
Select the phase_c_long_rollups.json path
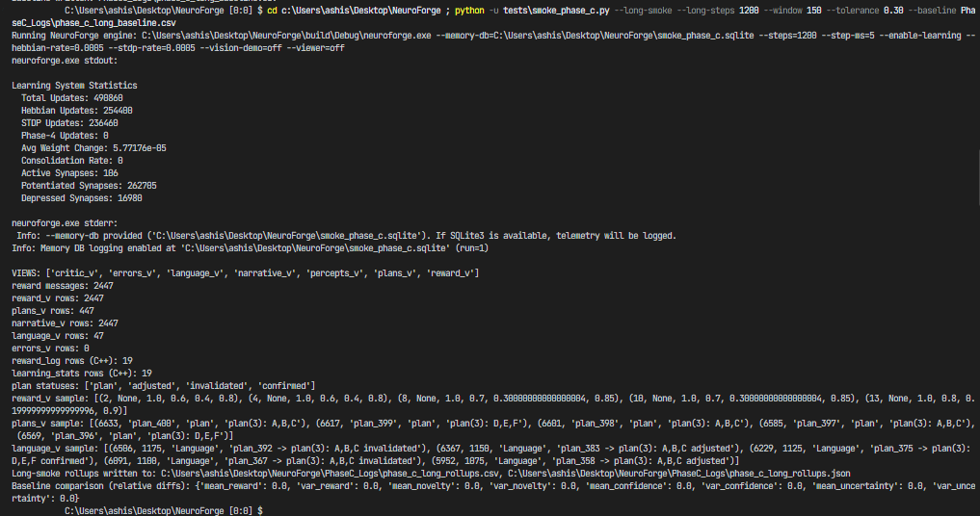point(678,474)
